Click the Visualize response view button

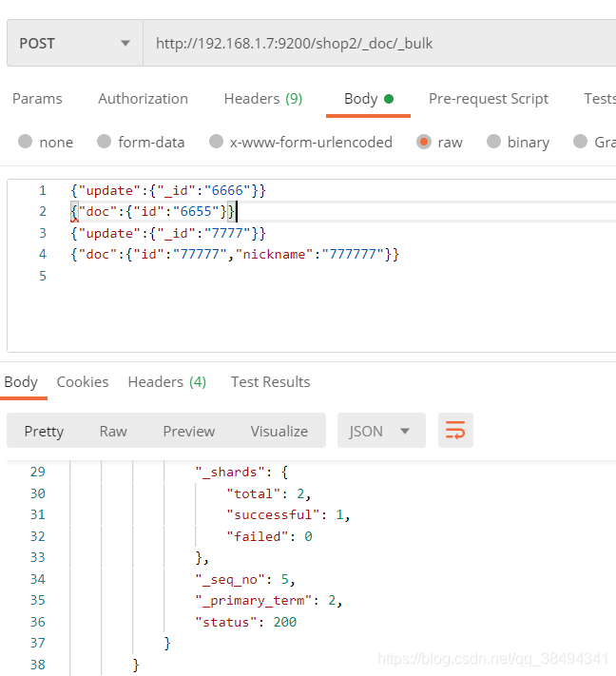(279, 431)
